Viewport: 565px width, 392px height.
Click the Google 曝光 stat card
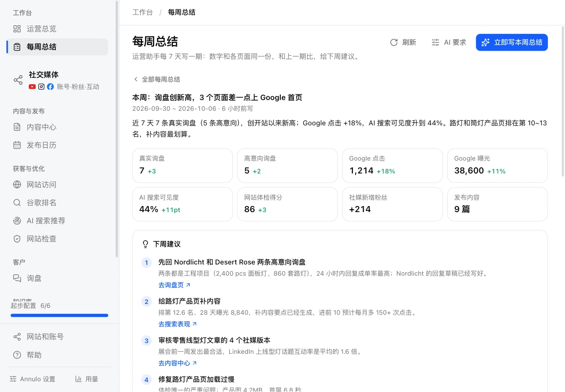(498, 166)
